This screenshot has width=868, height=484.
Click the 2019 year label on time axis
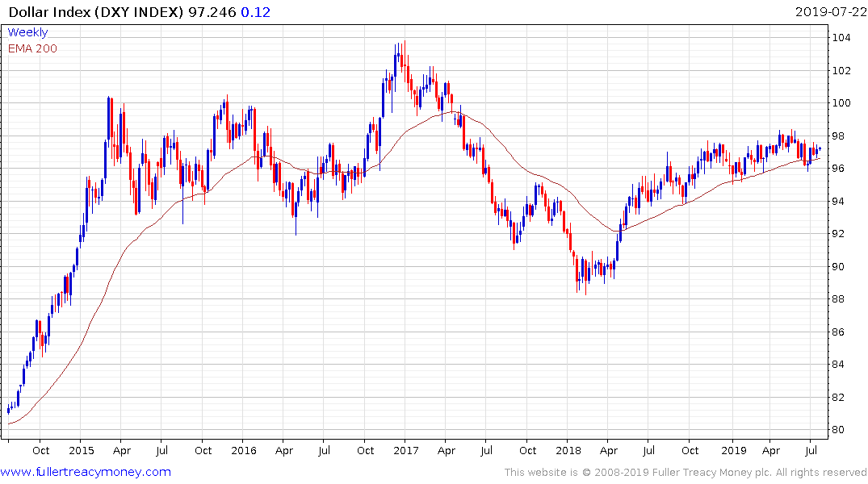click(x=734, y=450)
